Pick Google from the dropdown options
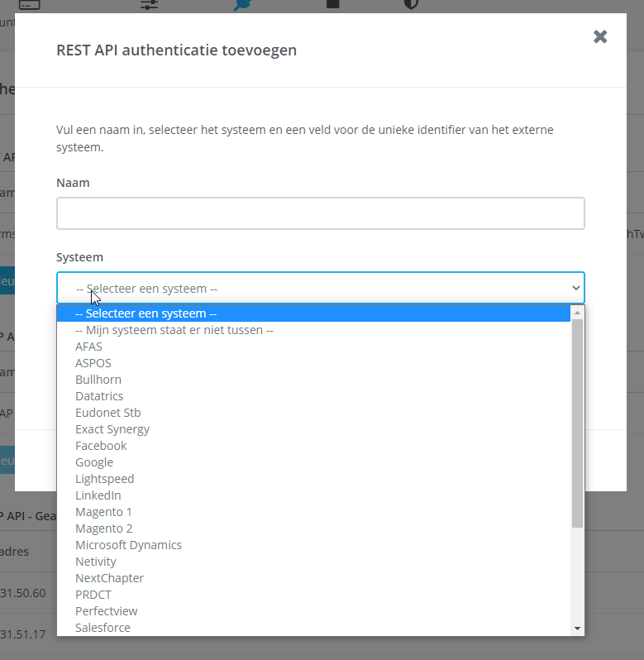Screen dimensions: 644x660 pyautogui.click(x=94, y=462)
